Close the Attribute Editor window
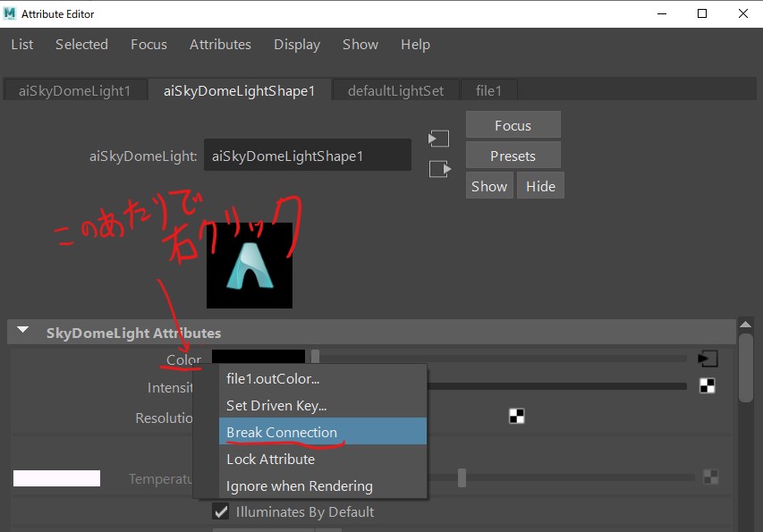This screenshot has height=532, width=763. pos(743,13)
